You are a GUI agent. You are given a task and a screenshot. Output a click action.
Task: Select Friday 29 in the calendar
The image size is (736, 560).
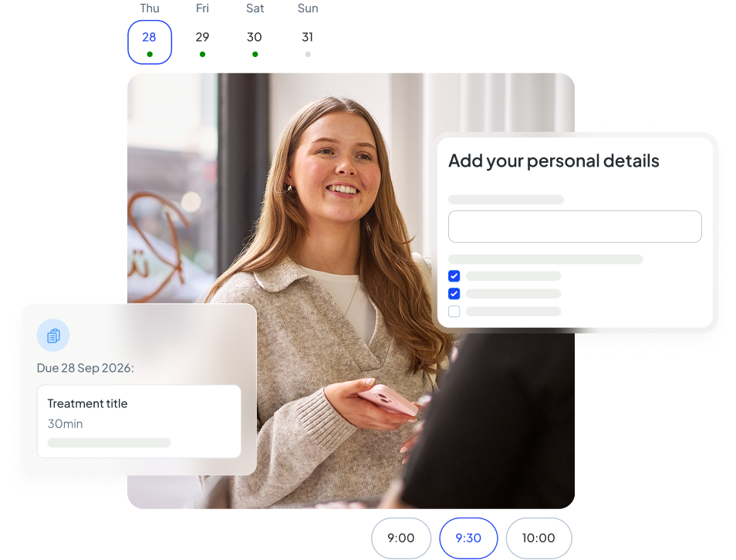pos(202,37)
